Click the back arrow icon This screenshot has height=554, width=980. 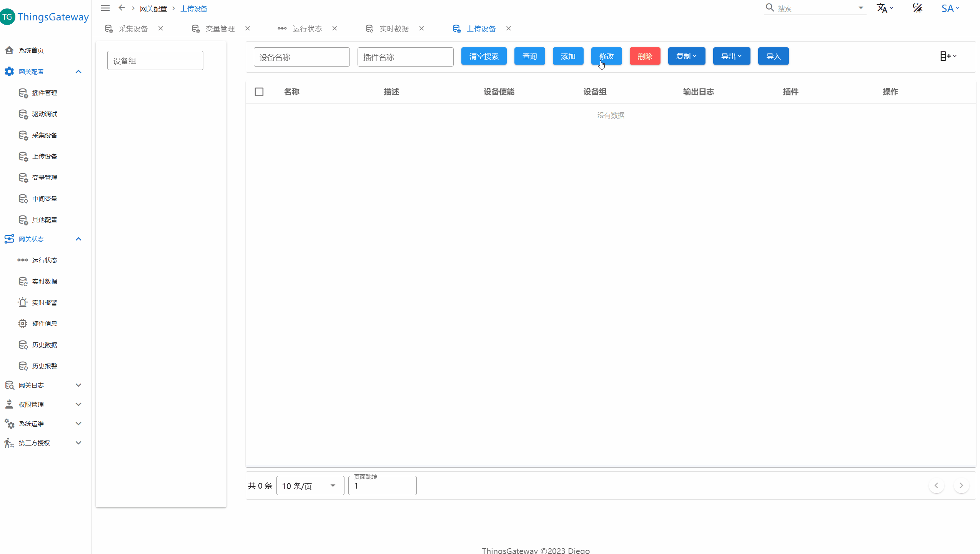pyautogui.click(x=122, y=8)
